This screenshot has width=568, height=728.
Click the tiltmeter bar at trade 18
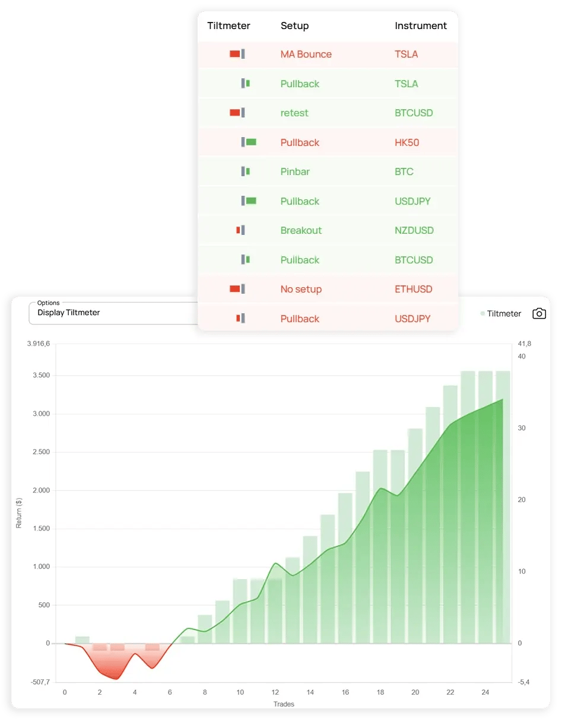(380, 546)
